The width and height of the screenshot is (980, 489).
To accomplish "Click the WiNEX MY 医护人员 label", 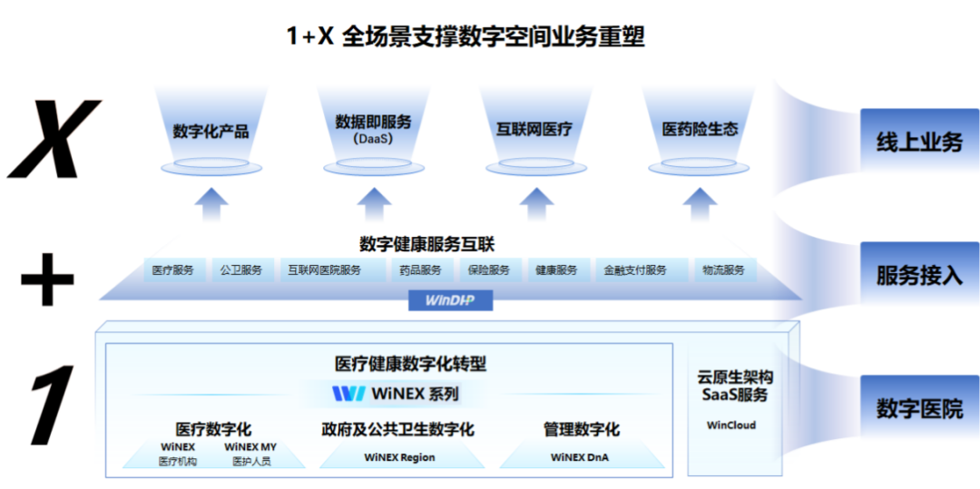I will [x=250, y=454].
